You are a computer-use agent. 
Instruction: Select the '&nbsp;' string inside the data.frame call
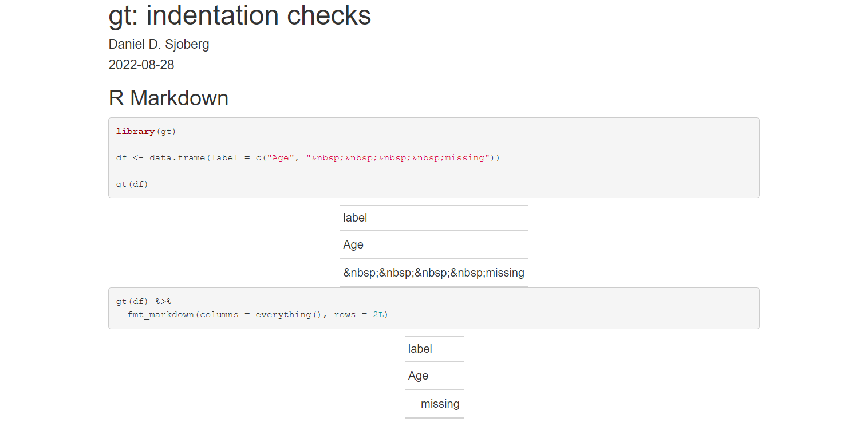pos(323,157)
